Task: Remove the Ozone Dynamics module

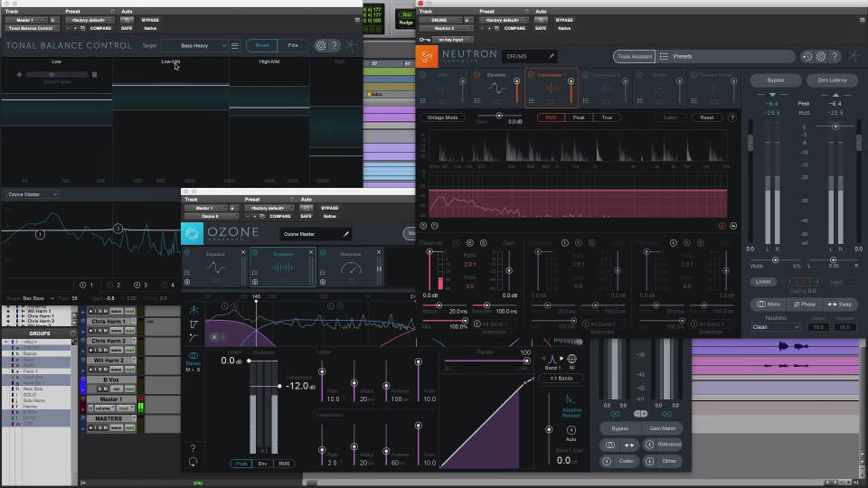Action: click(311, 252)
